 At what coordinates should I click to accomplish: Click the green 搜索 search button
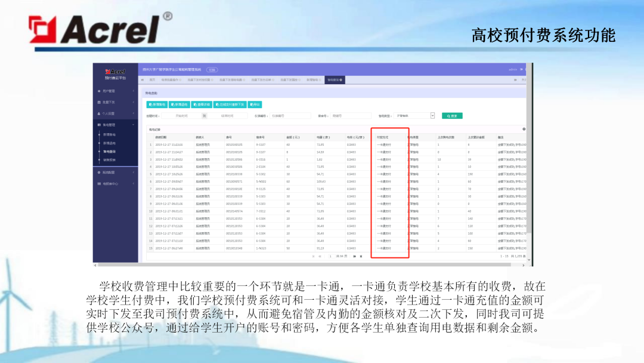point(452,116)
